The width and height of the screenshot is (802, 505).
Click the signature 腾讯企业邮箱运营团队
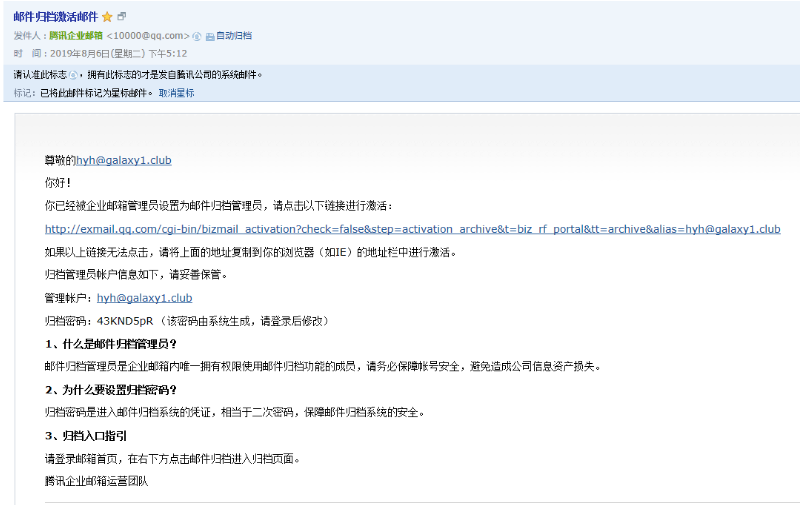point(96,481)
